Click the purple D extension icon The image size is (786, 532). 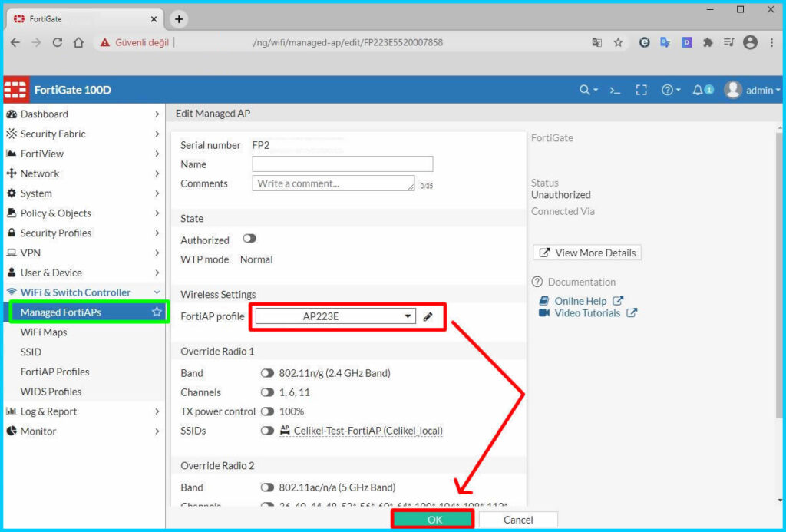coord(687,43)
